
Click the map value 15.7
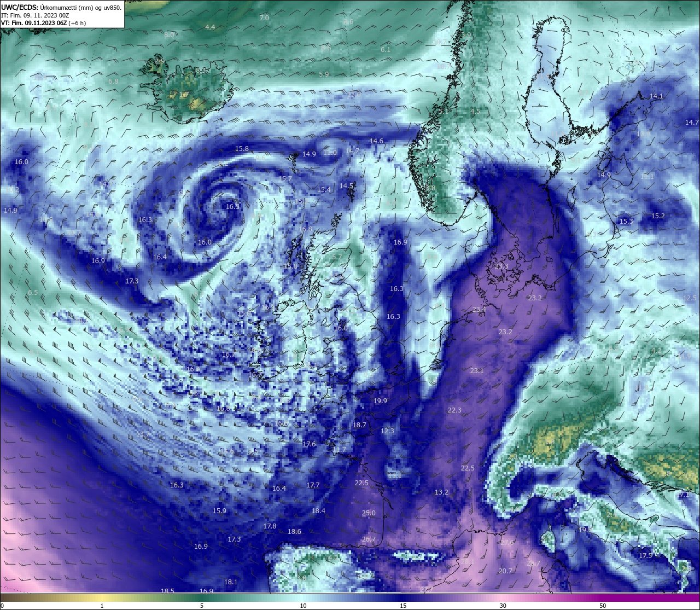[285, 178]
